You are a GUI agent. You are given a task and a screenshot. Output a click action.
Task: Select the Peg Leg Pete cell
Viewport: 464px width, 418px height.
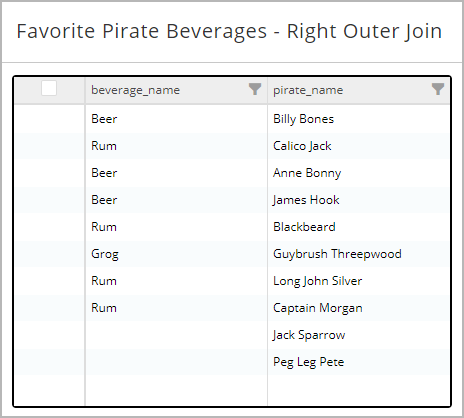[359, 362]
